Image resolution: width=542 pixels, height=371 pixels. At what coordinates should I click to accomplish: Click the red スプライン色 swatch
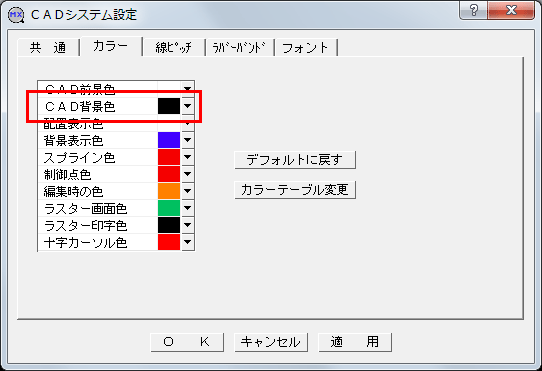(169, 157)
